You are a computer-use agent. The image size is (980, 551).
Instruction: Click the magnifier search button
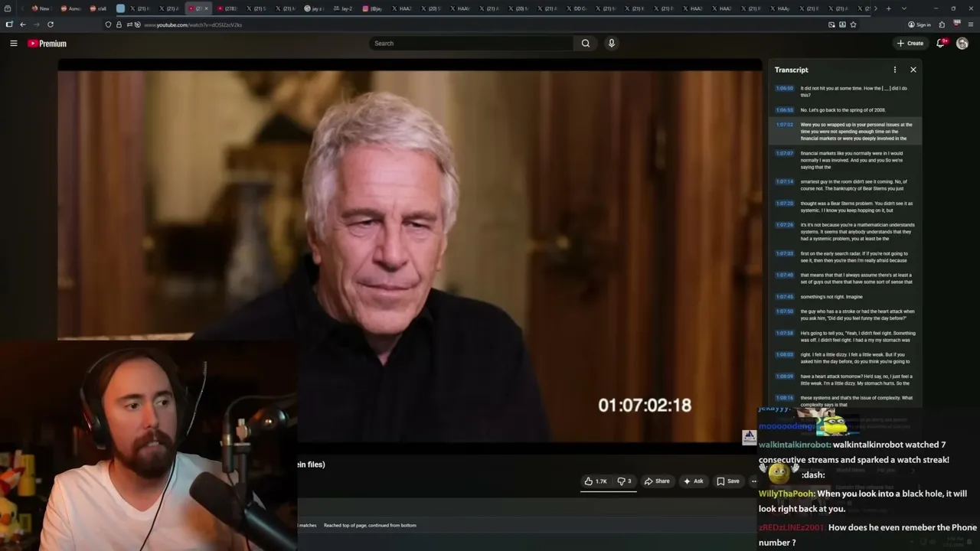[x=586, y=44]
